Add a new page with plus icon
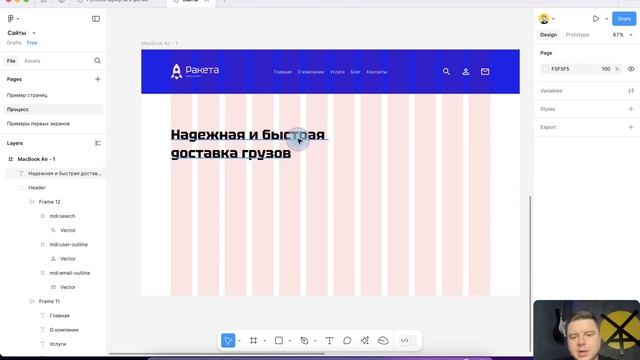This screenshot has height=360, width=640. pos(97,79)
